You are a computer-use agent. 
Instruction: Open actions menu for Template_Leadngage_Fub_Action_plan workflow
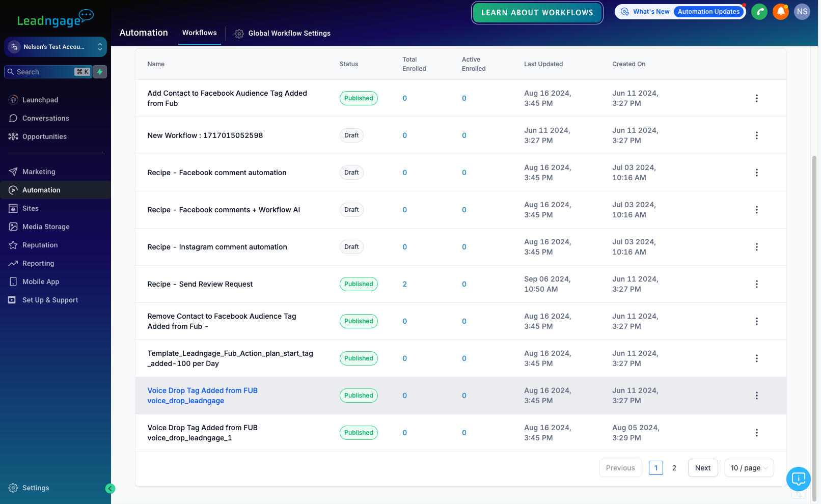pyautogui.click(x=757, y=358)
